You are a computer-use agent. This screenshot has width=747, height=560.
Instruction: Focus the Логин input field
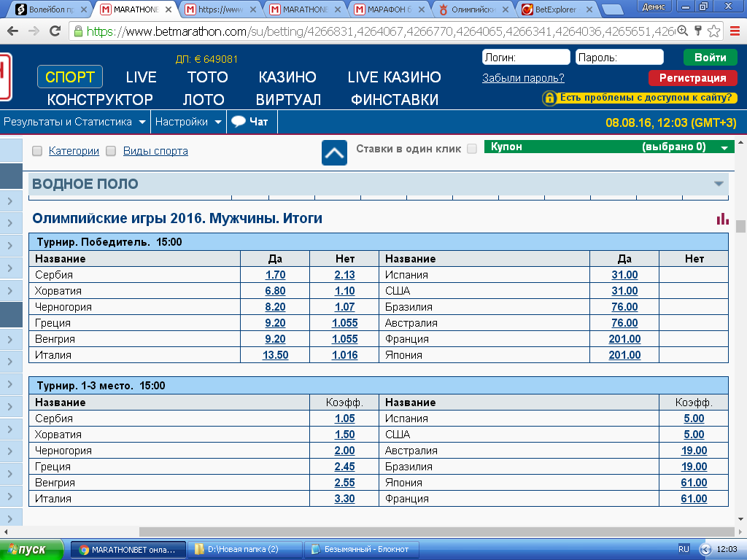[x=526, y=57]
